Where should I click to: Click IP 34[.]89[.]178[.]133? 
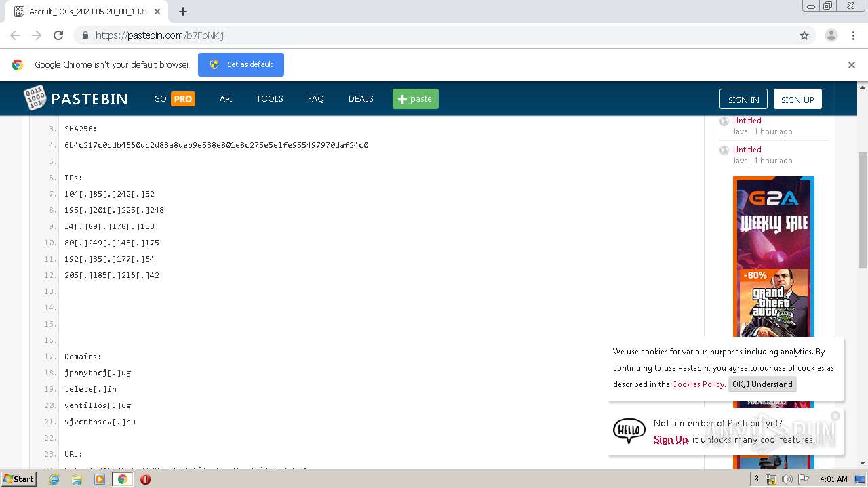pyautogui.click(x=110, y=226)
